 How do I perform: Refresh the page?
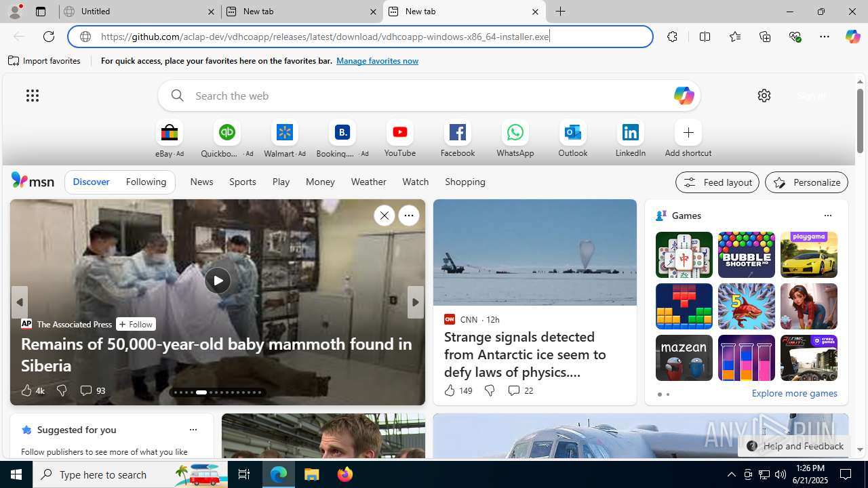tap(49, 37)
